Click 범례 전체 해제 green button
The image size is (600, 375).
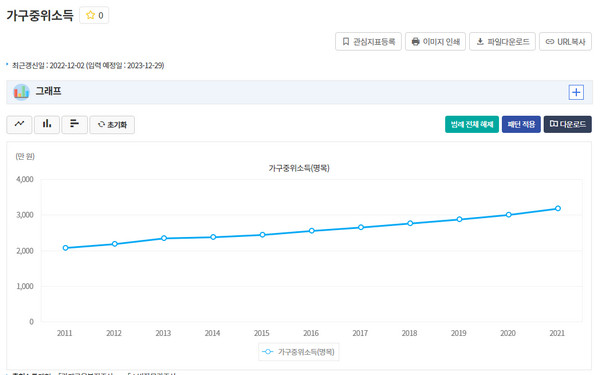point(472,124)
